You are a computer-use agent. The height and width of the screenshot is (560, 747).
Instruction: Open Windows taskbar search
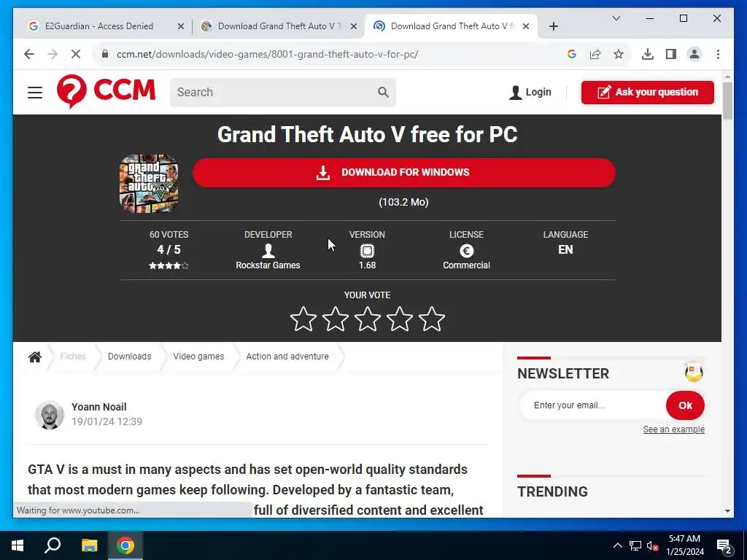[x=53, y=545]
